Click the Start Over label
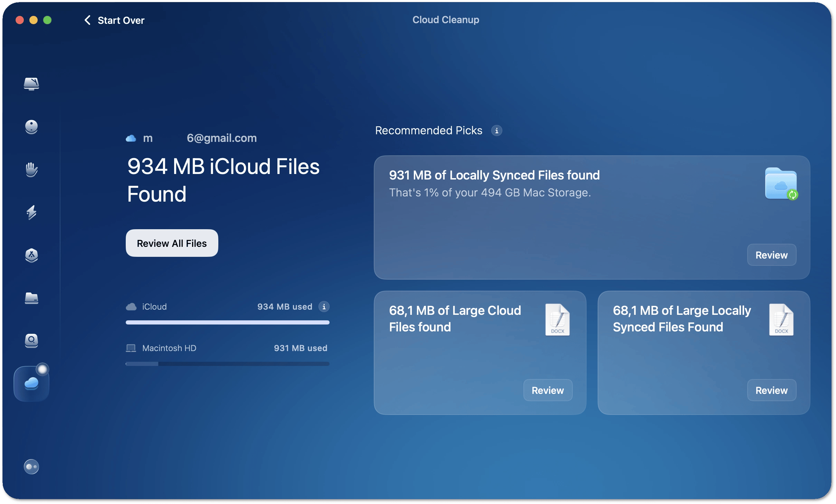Viewport: 836px width, 504px height. [x=121, y=20]
